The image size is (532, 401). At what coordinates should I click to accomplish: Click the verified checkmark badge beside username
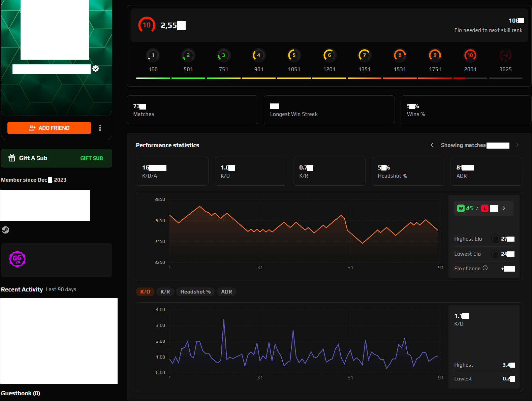[96, 69]
